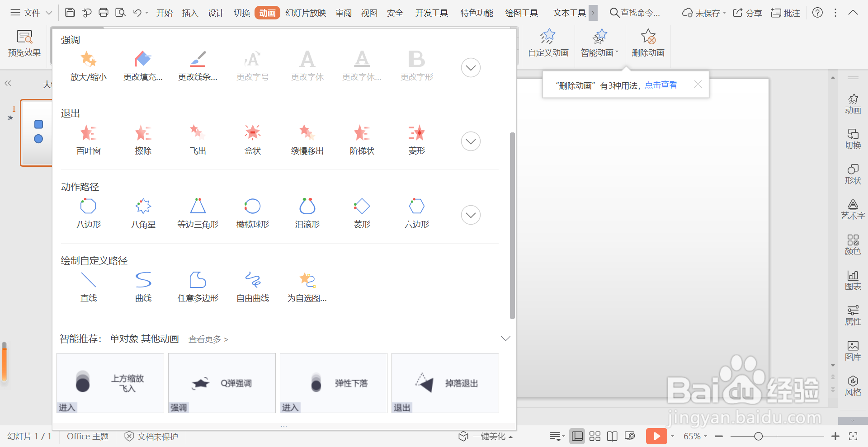This screenshot has width=868, height=447.
Task: Click the 点击查看 link in the tooltip
Action: tap(660, 84)
